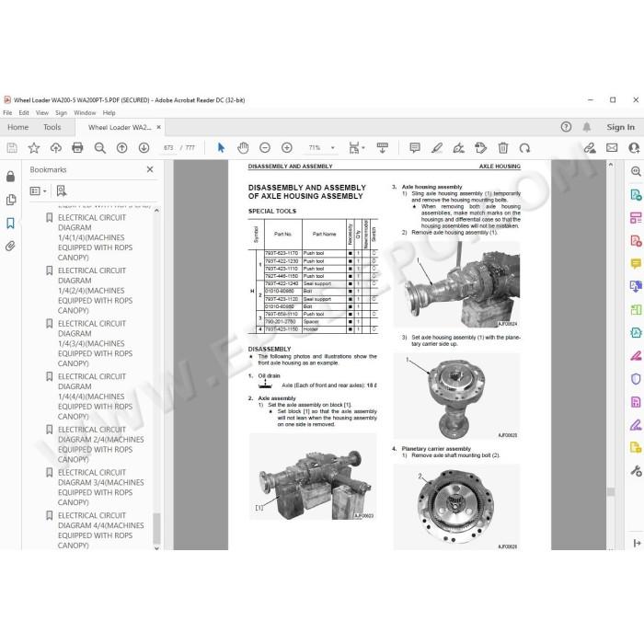Open the Sign menu
644x644 pixels.
coord(62,112)
